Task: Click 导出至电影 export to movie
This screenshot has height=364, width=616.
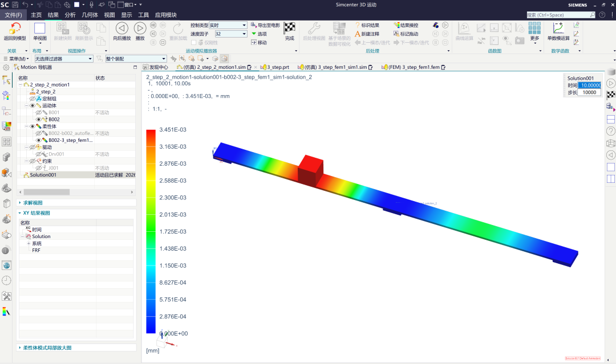Action: pyautogui.click(x=266, y=25)
